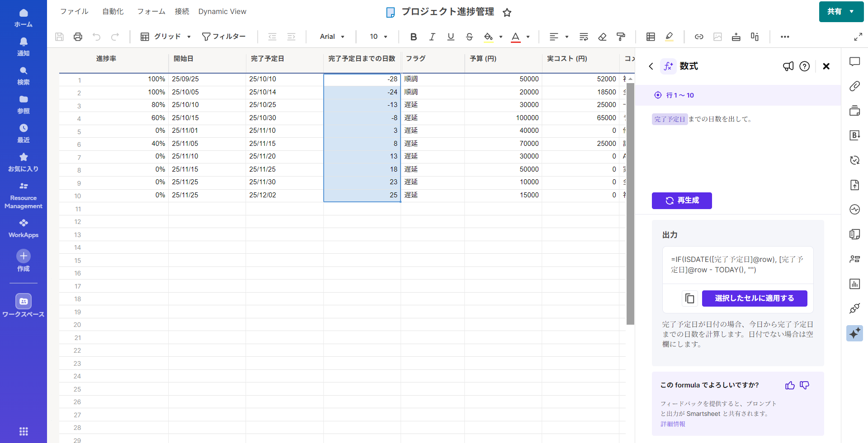Open the conversations comment icon in right rail
868x443 pixels.
[854, 62]
